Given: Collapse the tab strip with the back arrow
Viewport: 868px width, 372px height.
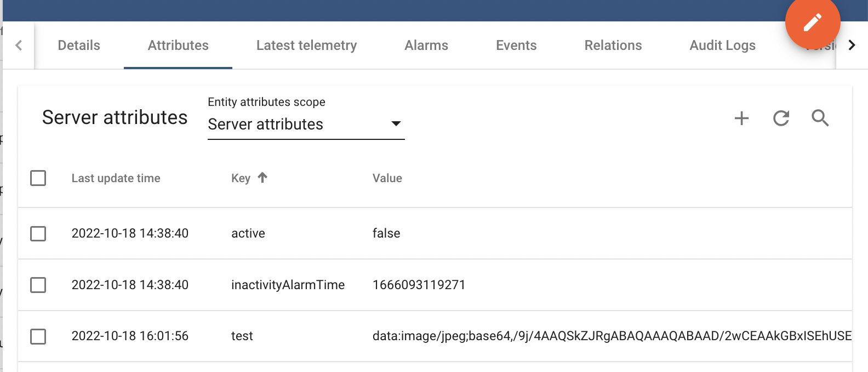Looking at the screenshot, I should (19, 45).
